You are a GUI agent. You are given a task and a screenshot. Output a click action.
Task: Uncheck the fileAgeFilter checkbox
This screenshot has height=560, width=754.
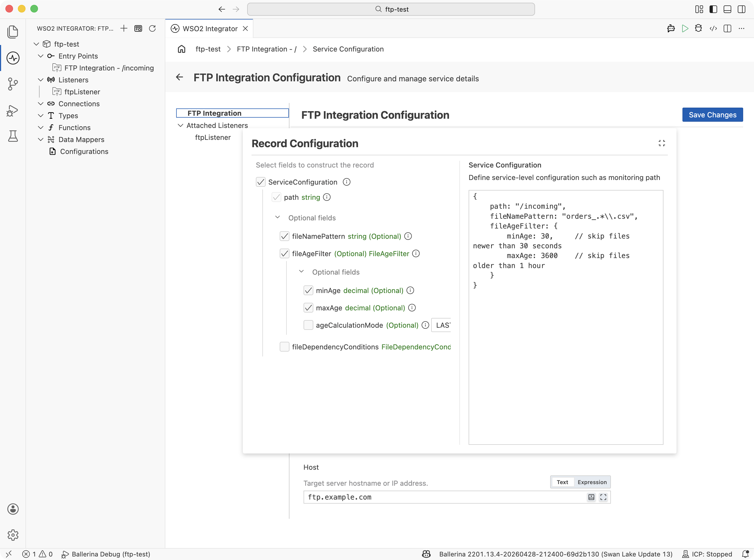[x=284, y=253]
